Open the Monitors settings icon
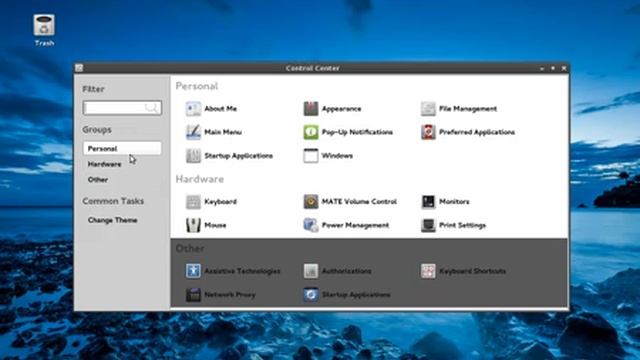This screenshot has height=360, width=640. [x=428, y=202]
